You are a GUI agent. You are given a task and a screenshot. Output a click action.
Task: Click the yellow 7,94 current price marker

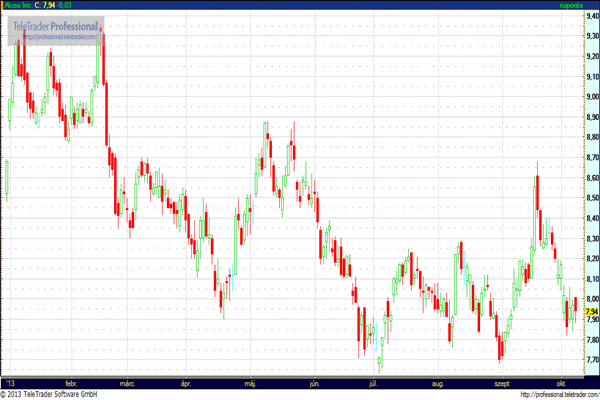pos(591,311)
